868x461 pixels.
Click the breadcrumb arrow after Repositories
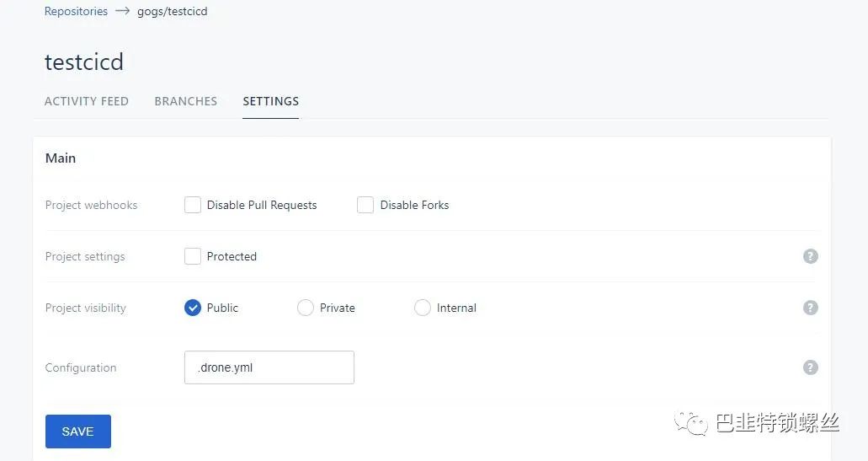click(x=122, y=11)
